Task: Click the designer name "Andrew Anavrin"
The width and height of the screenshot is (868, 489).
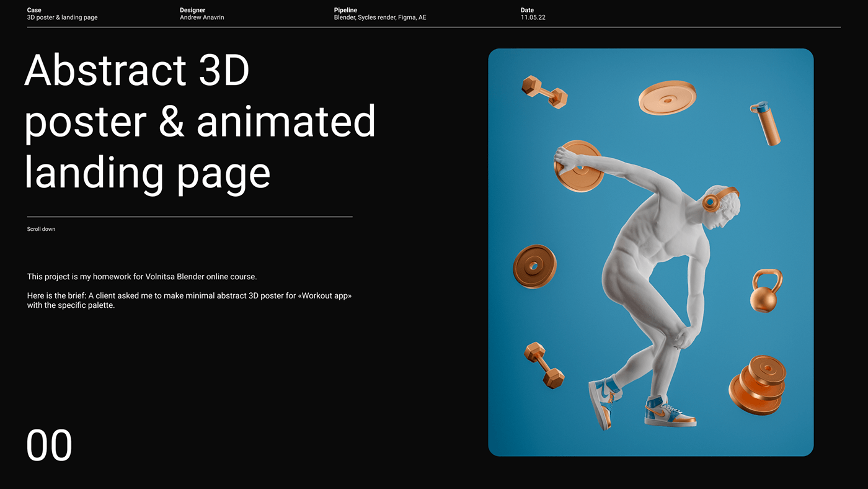Action: (x=202, y=17)
